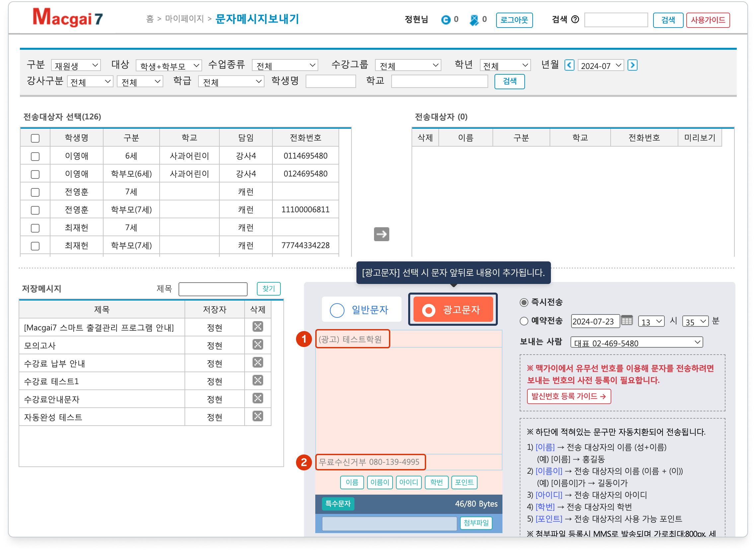Click the help question icon next to 검색
This screenshot has height=552, width=756.
(575, 19)
